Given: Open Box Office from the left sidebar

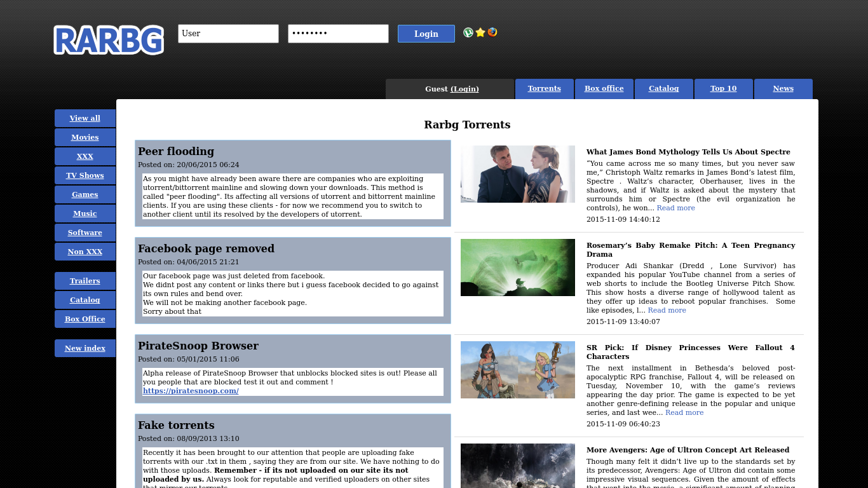Looking at the screenshot, I should tap(85, 319).
